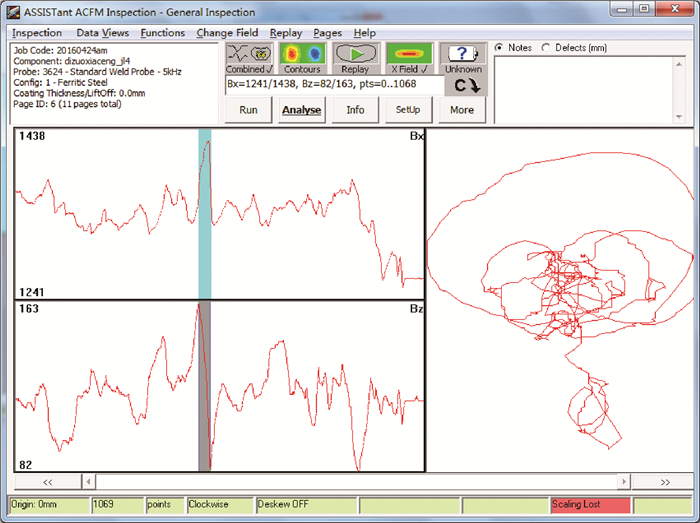Open the SetUp button
Image resolution: width=700 pixels, height=523 pixels.
tap(408, 110)
